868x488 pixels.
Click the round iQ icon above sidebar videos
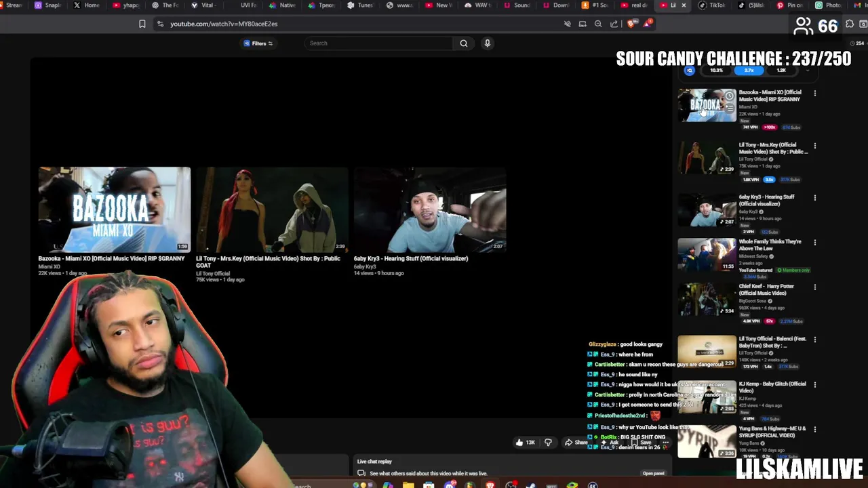click(x=690, y=70)
